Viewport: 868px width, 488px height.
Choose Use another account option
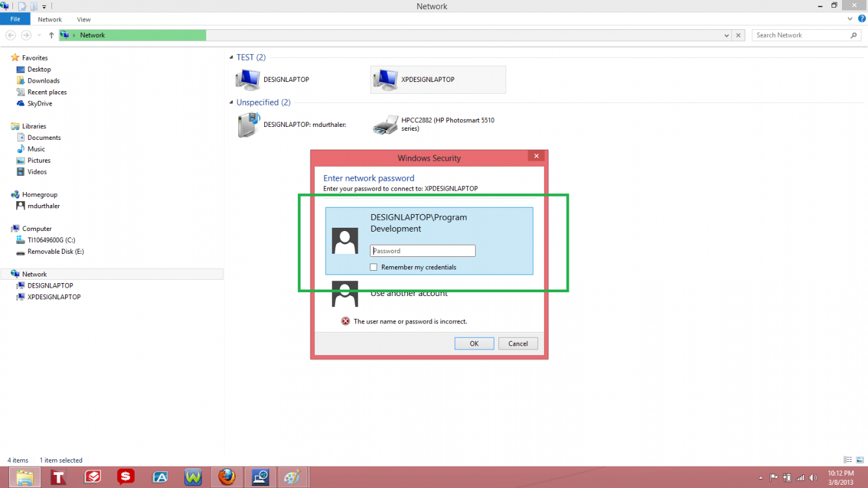coord(409,293)
